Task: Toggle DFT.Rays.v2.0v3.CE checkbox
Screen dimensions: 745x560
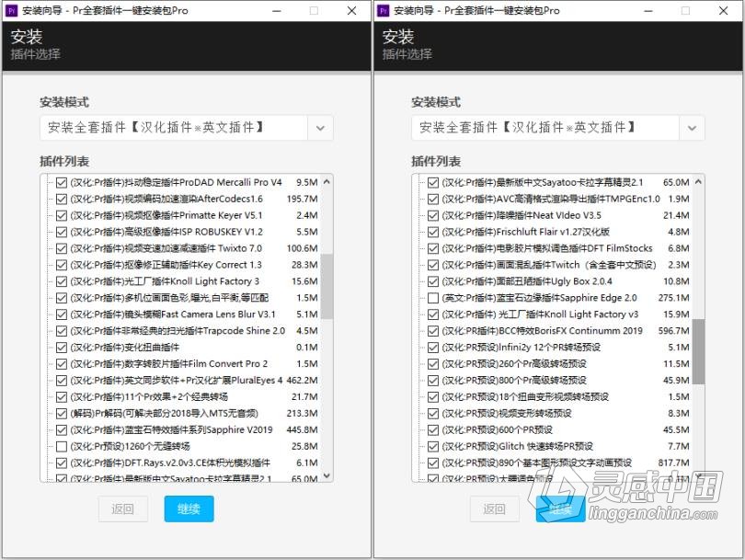Action: (62, 463)
